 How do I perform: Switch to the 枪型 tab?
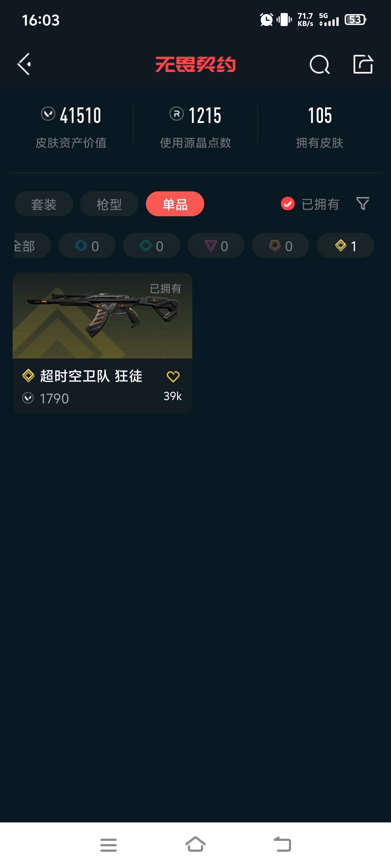[109, 204]
